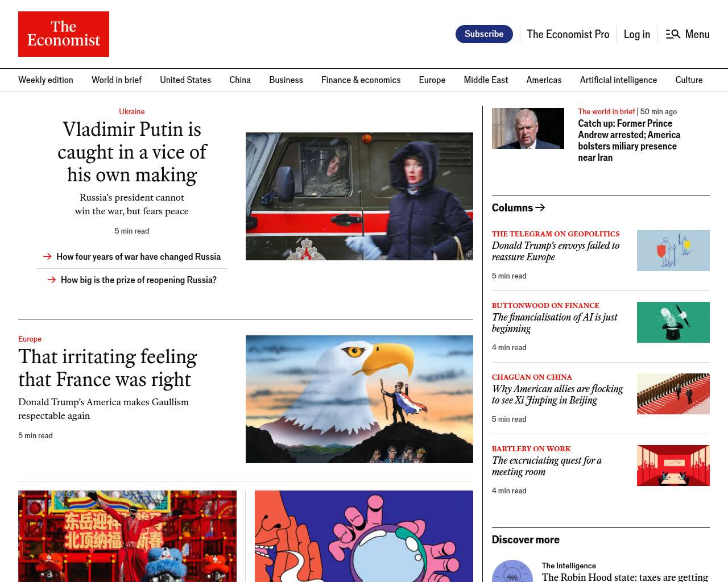Open the Menu search icon
This screenshot has width=728, height=582.
coord(673,34)
